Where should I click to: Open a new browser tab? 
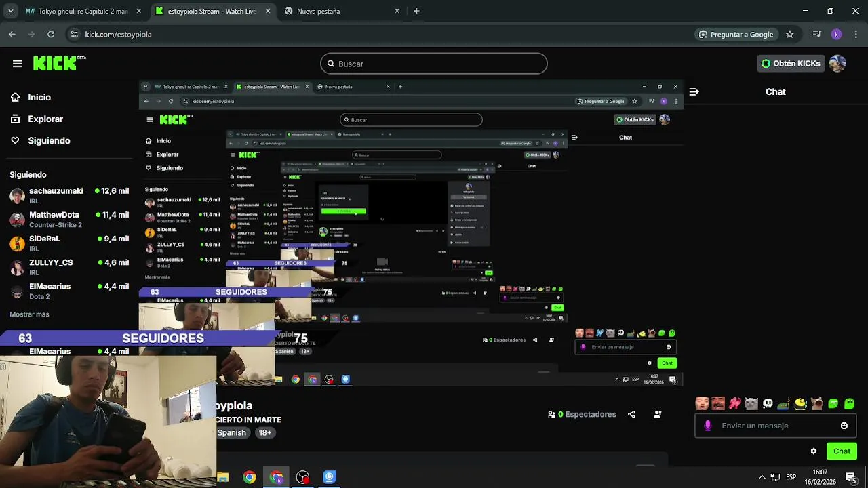416,11
